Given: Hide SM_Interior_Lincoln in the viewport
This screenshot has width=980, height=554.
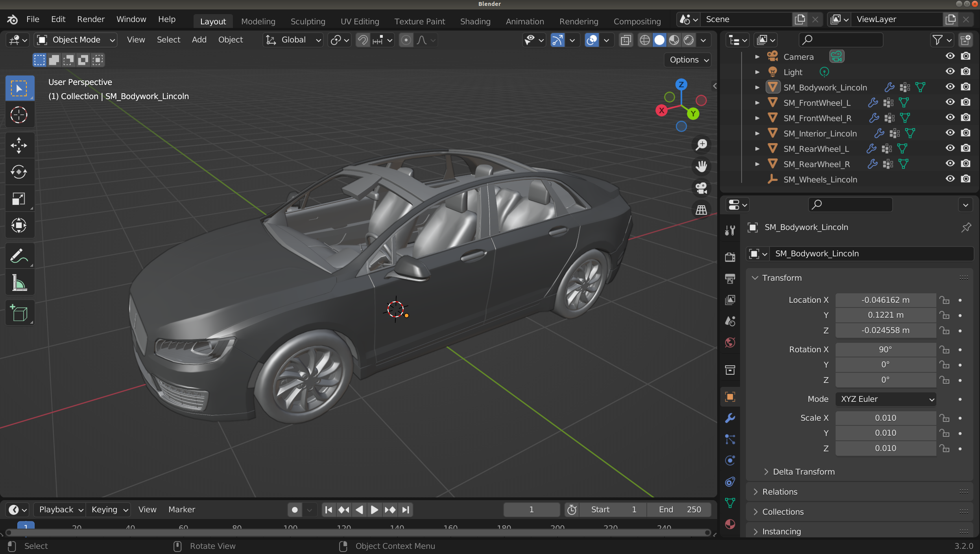Looking at the screenshot, I should click(950, 133).
